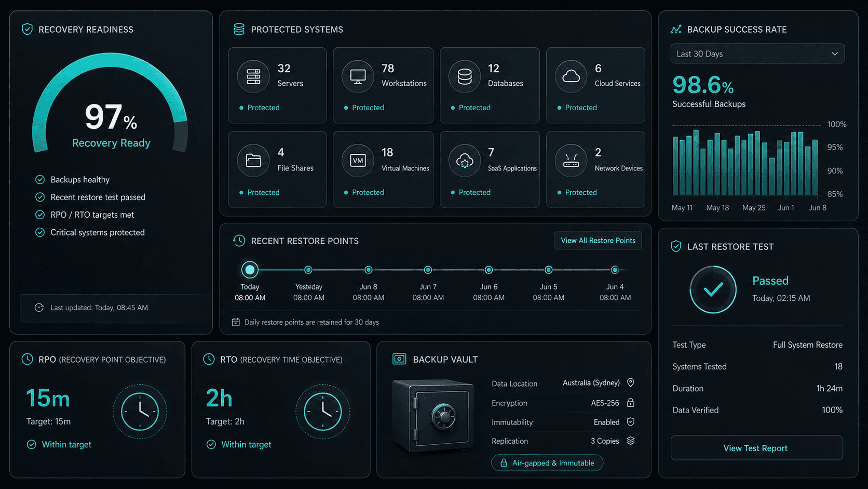Select the Databases cylinder icon

[465, 76]
